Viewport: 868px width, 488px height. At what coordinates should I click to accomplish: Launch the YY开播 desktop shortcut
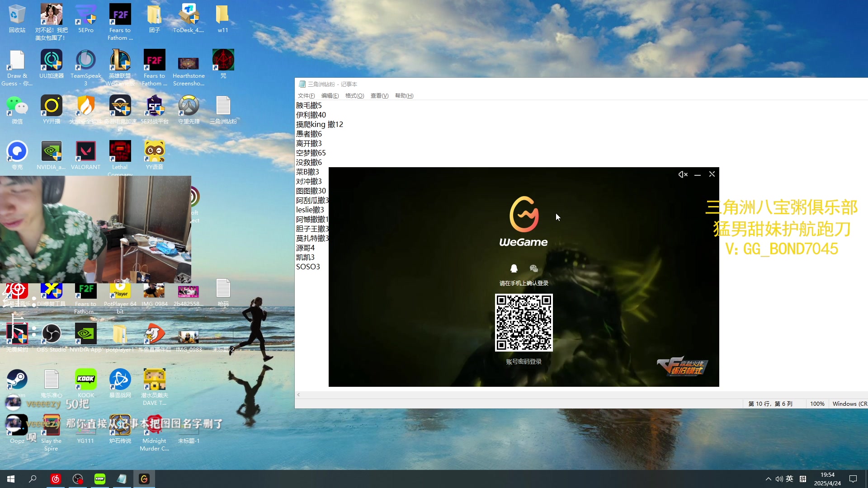pyautogui.click(x=52, y=110)
